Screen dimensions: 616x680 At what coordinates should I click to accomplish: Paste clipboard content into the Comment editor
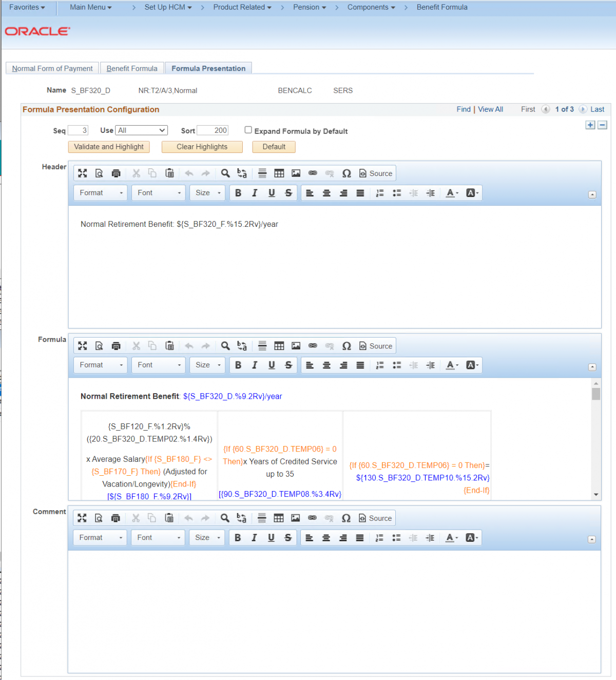169,518
